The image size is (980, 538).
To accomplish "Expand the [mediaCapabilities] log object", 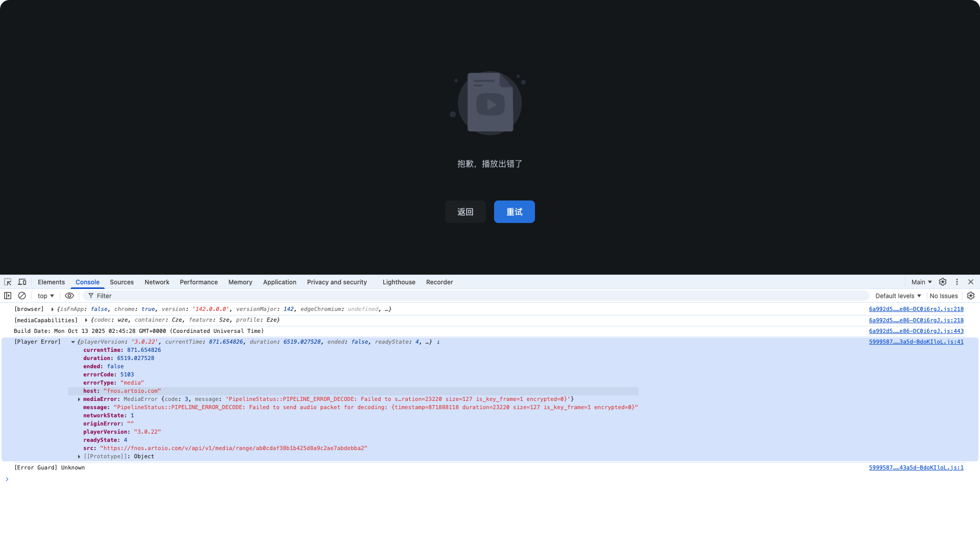I will [86, 320].
